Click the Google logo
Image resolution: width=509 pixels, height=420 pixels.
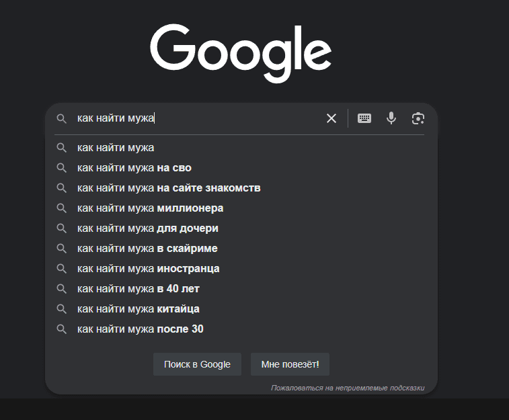coord(241,53)
